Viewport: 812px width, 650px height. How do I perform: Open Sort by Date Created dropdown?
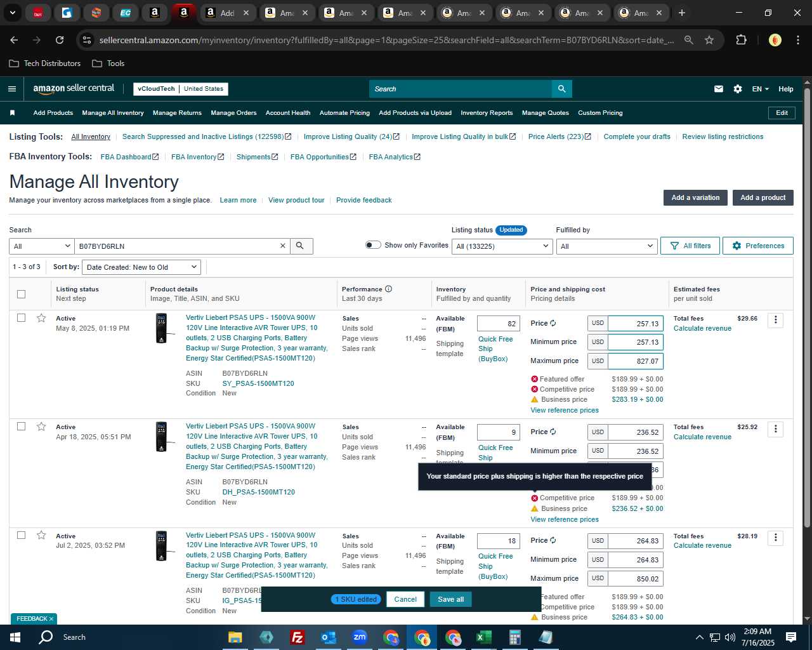141,267
